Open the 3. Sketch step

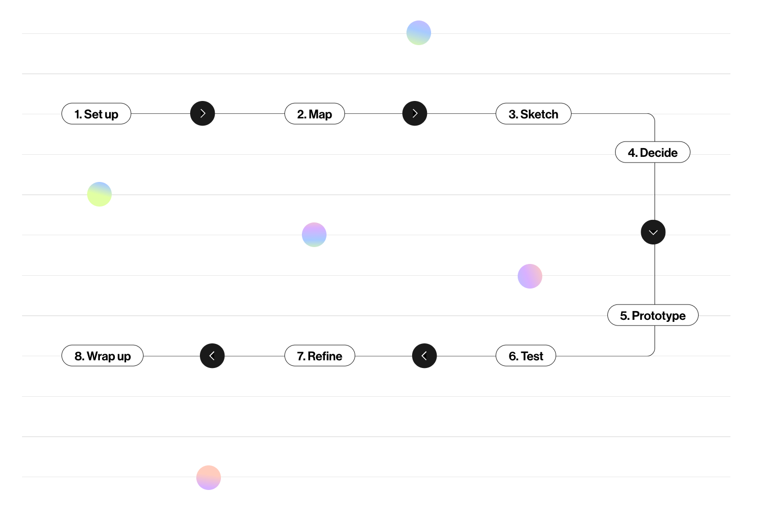[x=534, y=114]
